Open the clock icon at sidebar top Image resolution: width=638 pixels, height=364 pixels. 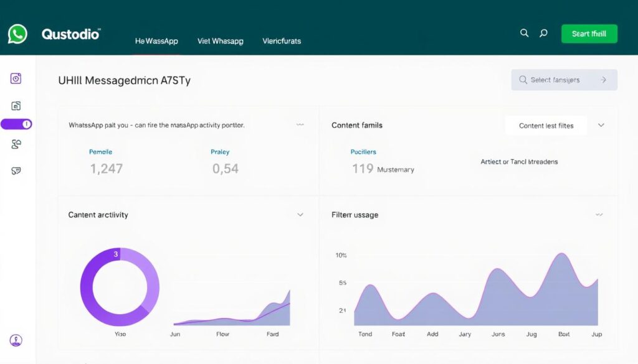coord(16,78)
